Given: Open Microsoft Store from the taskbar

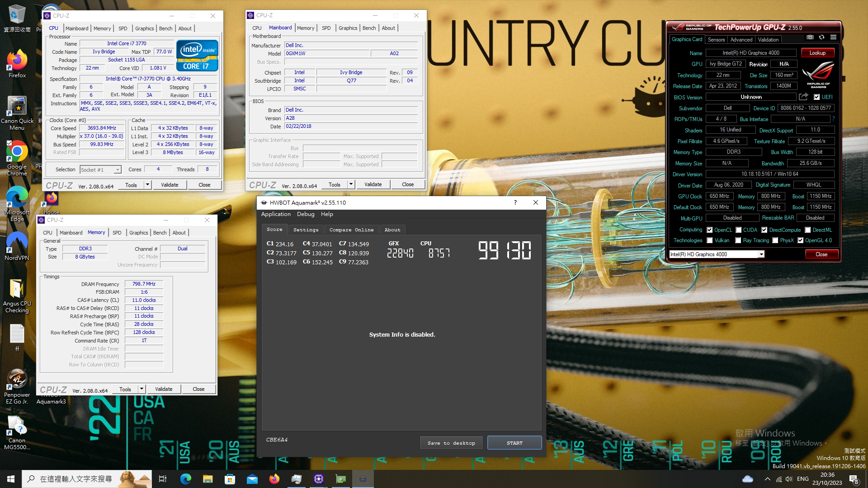Looking at the screenshot, I should point(230,479).
